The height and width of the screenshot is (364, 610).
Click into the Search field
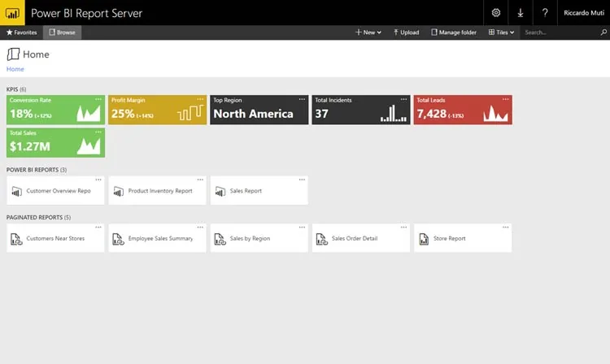[560, 32]
